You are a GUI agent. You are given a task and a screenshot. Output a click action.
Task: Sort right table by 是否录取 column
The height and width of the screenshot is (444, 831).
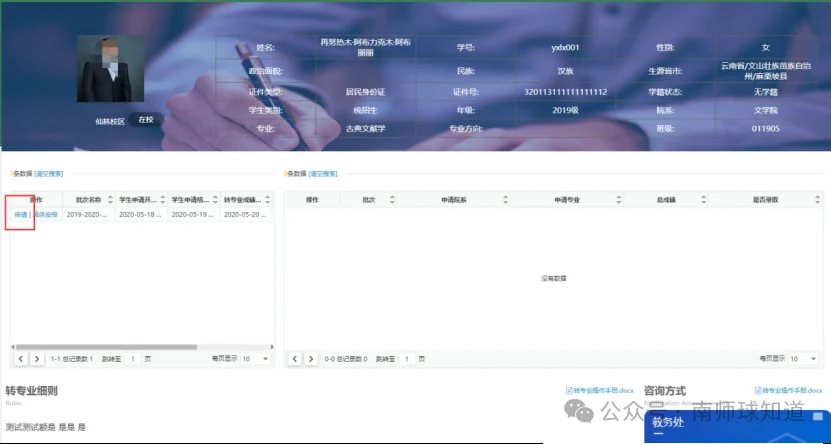(817, 200)
